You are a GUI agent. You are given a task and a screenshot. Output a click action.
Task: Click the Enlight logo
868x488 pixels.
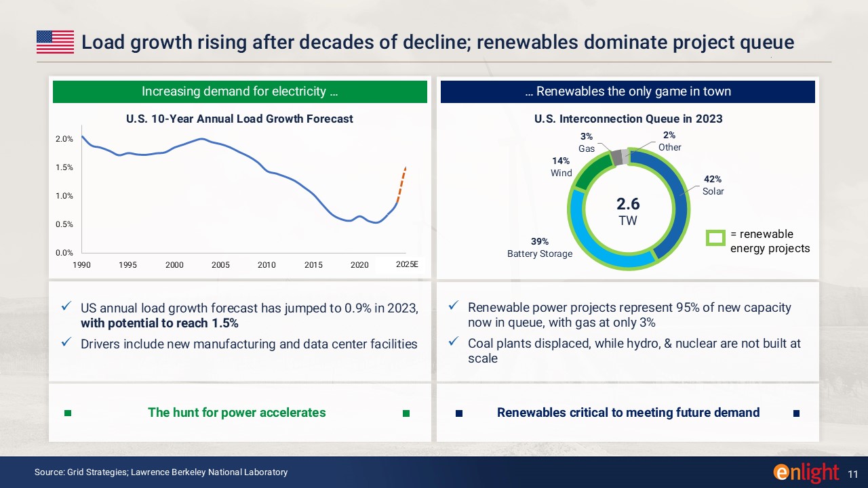pos(806,472)
